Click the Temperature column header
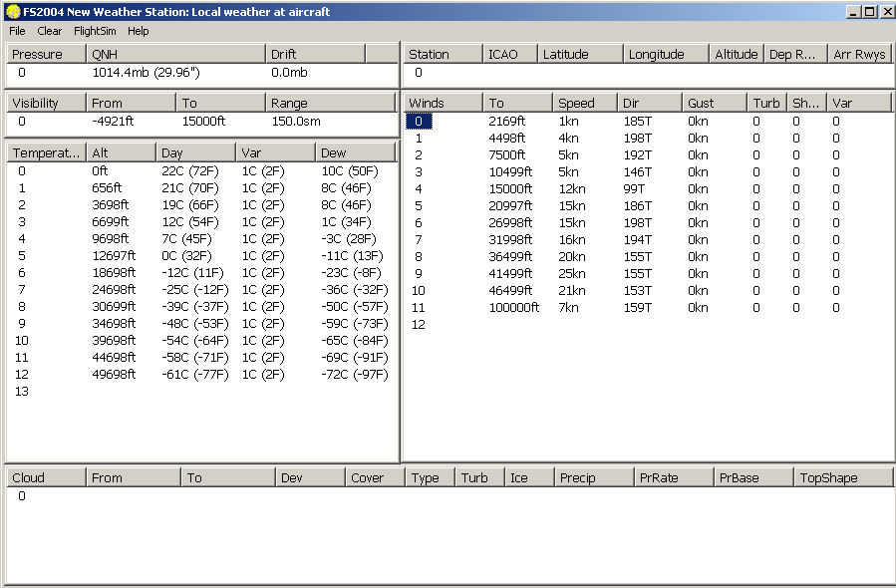This screenshot has width=896, height=588. pos(46,152)
